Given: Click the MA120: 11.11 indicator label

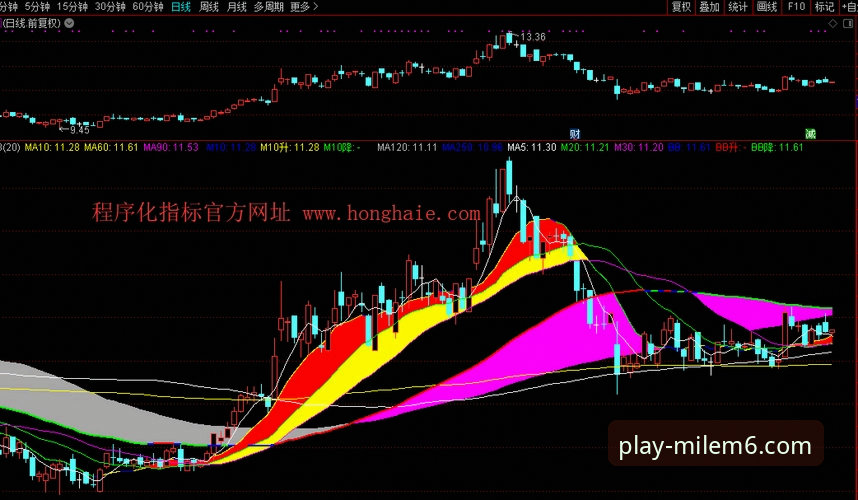Looking at the screenshot, I should tap(407, 147).
